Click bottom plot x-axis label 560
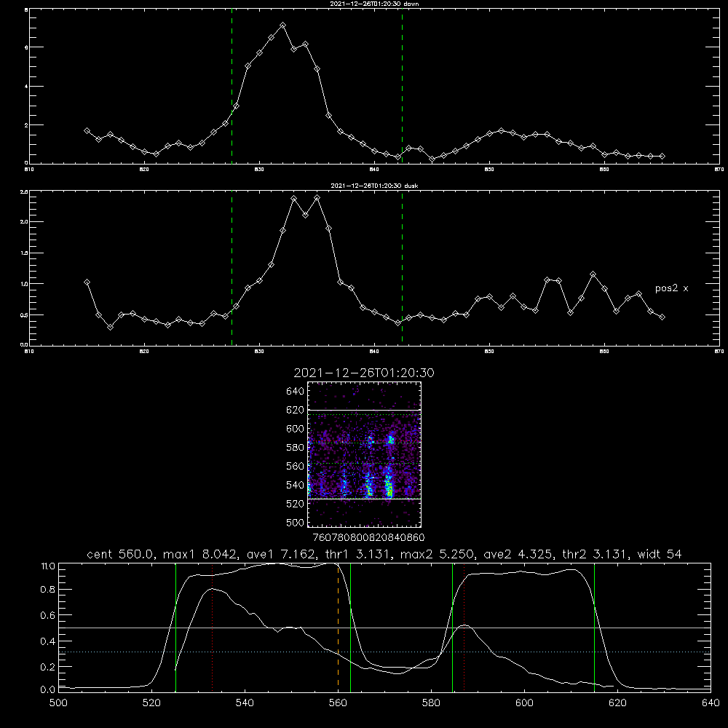 [x=338, y=703]
